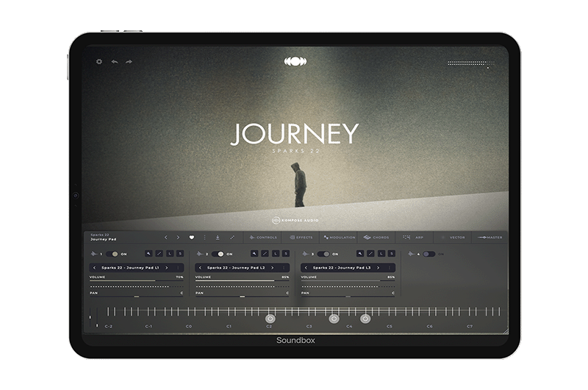
Task: Click the S solo button on layer 1
Action: coord(180,254)
